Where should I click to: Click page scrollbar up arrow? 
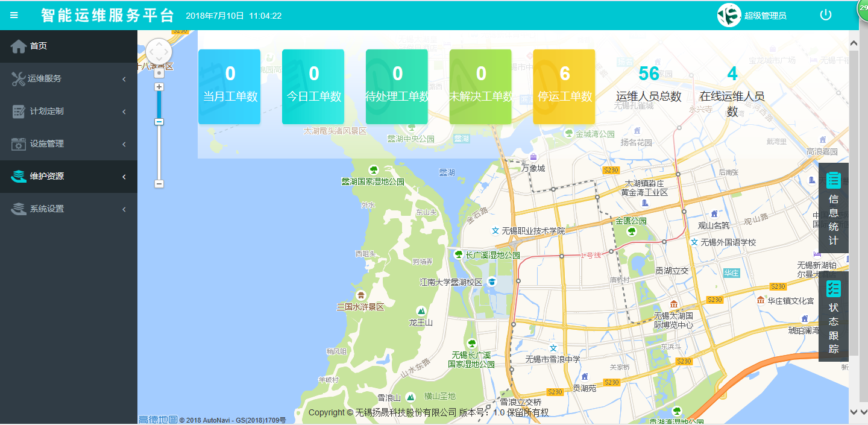click(854, 43)
